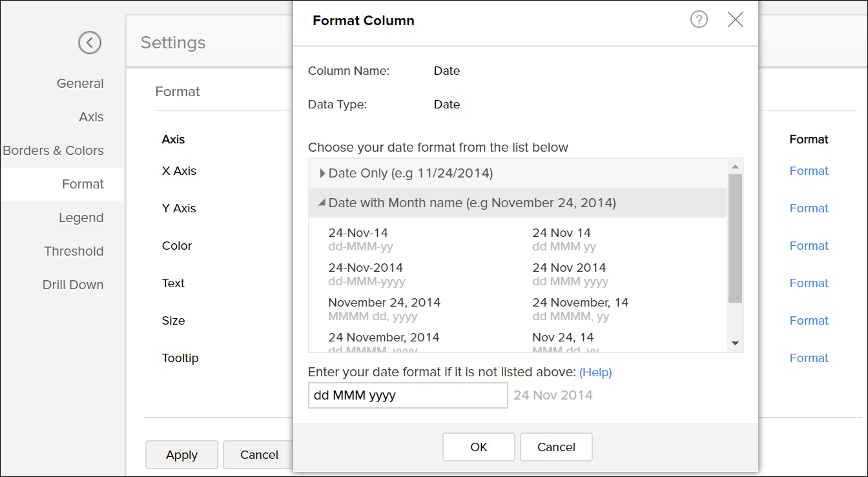The height and width of the screenshot is (477, 868).
Task: Open the Help link for date format
Action: tap(595, 372)
